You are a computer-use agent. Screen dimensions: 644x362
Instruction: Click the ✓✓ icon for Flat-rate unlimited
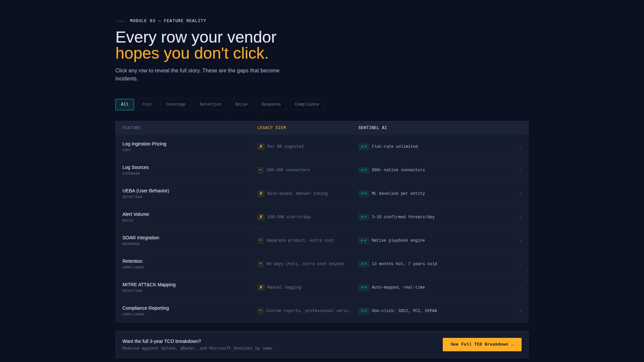pos(364,146)
